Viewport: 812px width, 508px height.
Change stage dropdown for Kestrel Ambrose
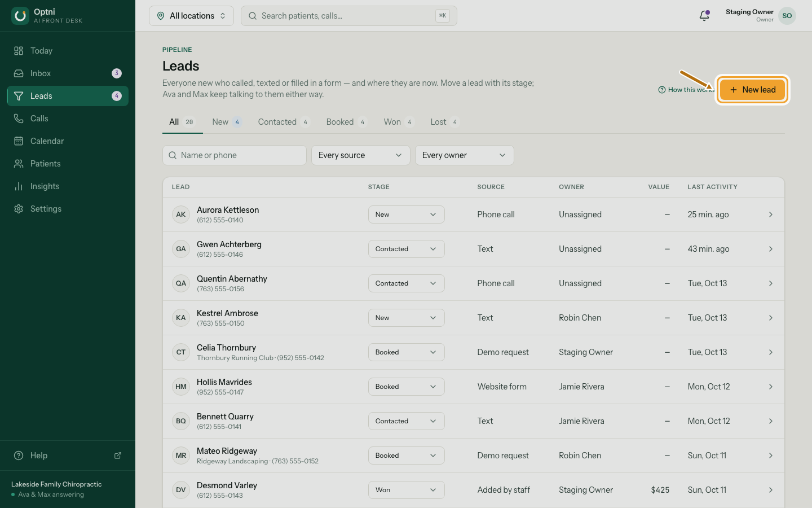[406, 318]
